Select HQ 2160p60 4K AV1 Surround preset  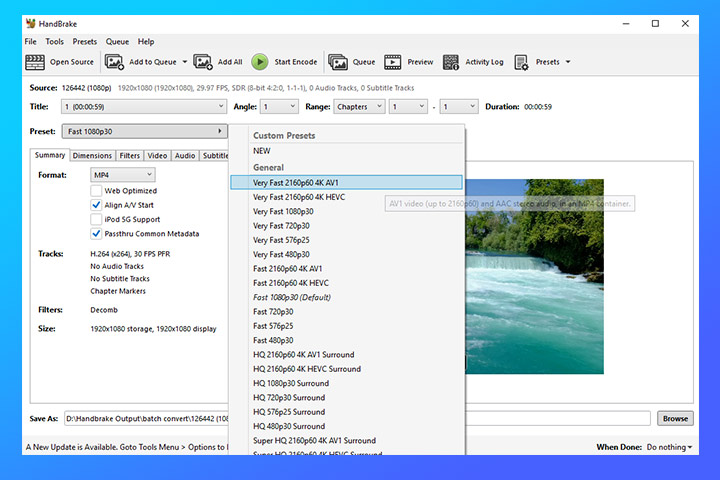tap(347, 355)
